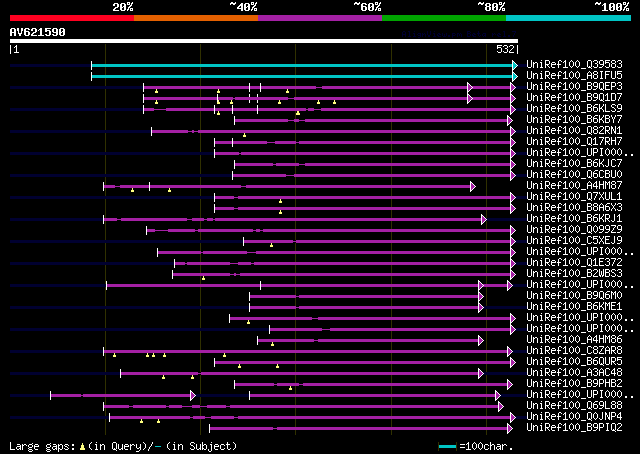Screen dimensions: 640x454
Task: Click the cyan 100char scale bar
Action: (447, 446)
